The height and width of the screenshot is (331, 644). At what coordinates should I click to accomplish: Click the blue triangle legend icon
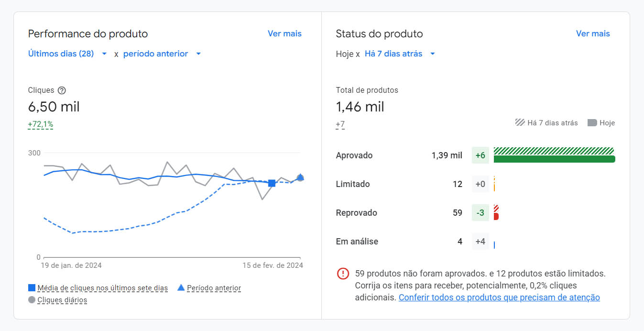click(x=181, y=287)
